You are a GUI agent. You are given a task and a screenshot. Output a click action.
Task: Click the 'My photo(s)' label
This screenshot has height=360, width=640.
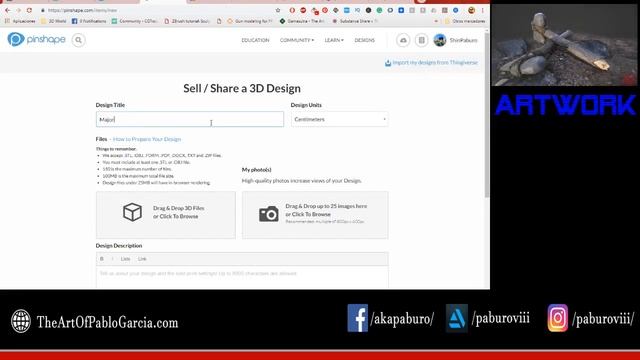click(256, 169)
